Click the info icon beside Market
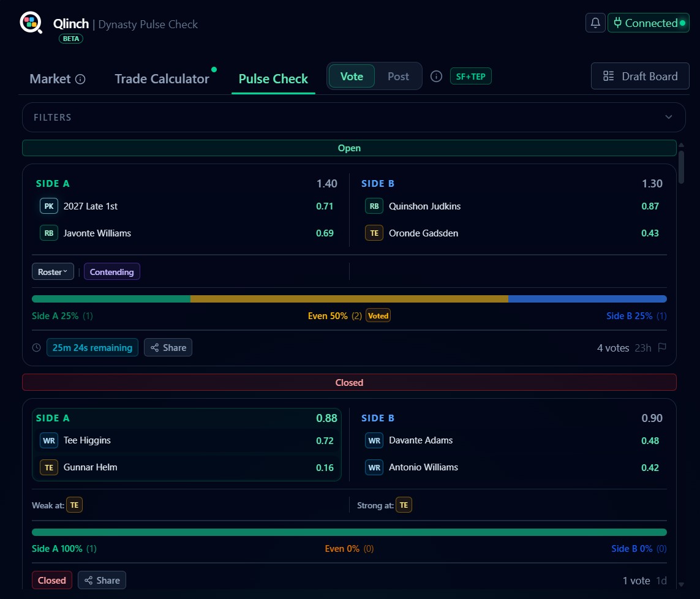Image resolution: width=700 pixels, height=599 pixels. (x=80, y=80)
